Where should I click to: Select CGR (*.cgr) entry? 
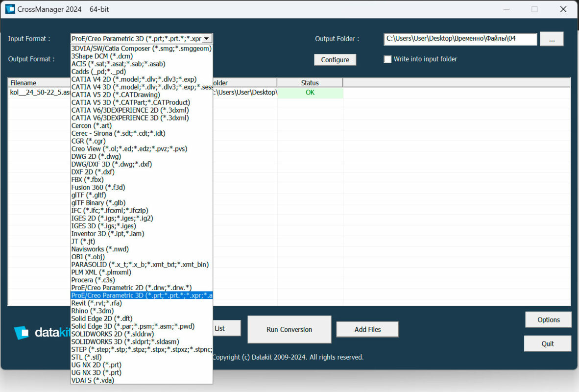point(142,141)
